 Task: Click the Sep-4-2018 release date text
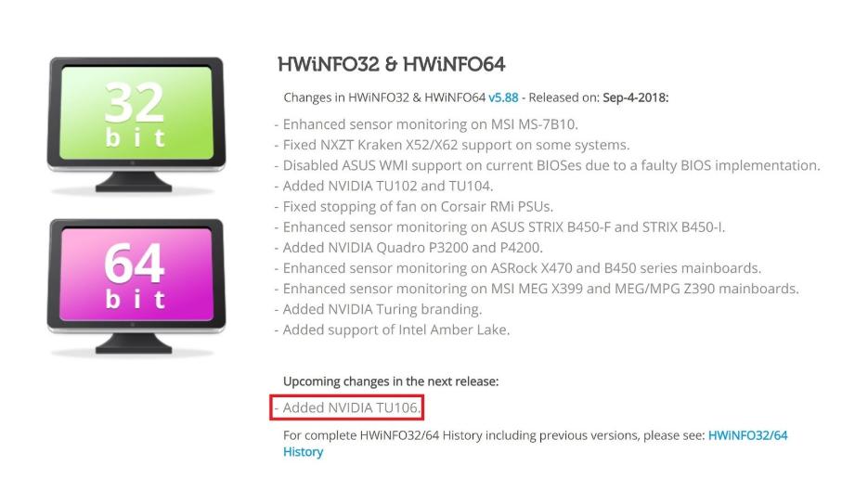[x=635, y=97]
